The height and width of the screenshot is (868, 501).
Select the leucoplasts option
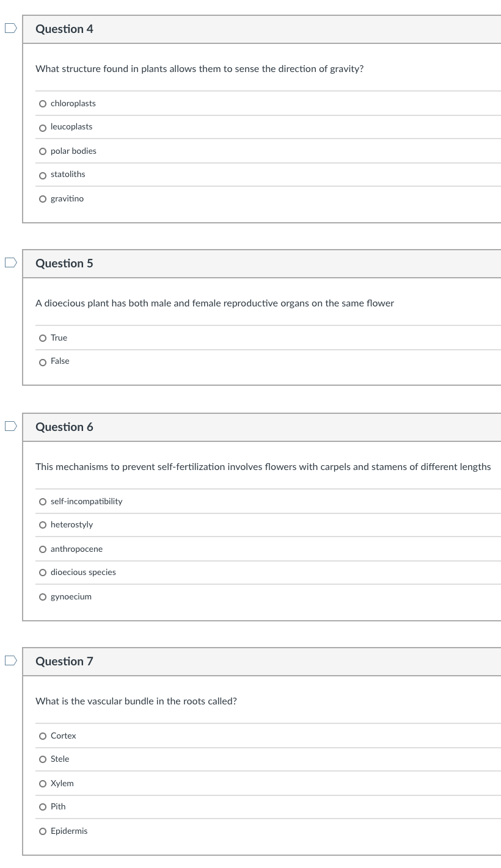(42, 128)
